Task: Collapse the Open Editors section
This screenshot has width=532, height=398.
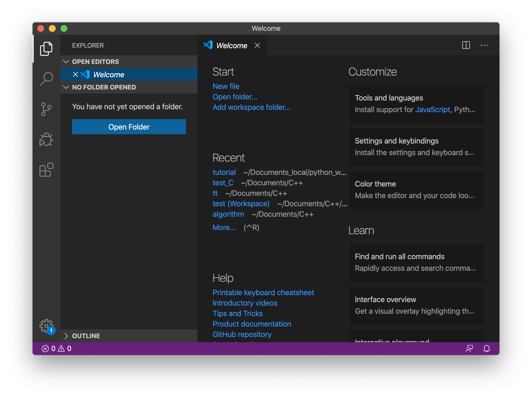Action: [129, 62]
